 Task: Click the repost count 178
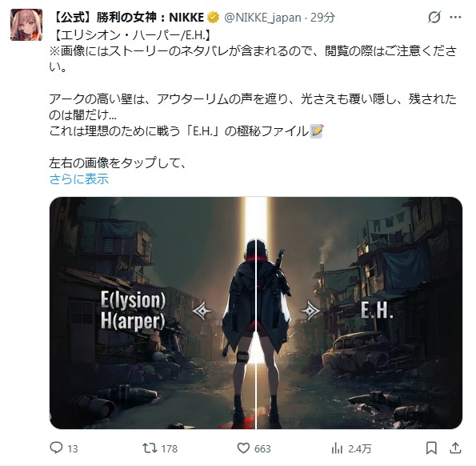[x=170, y=448]
